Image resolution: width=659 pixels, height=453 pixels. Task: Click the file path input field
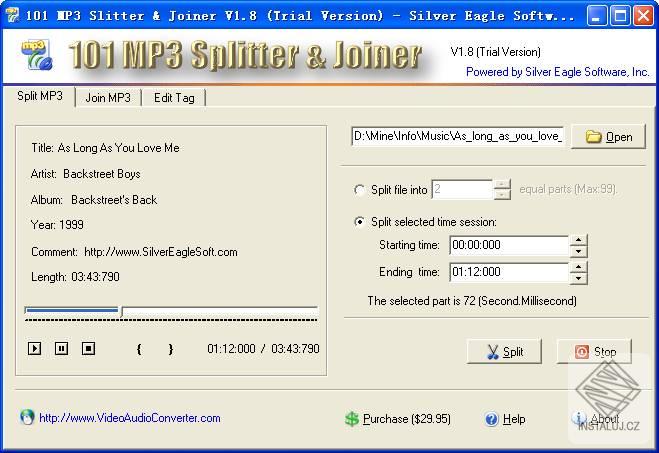coord(457,136)
